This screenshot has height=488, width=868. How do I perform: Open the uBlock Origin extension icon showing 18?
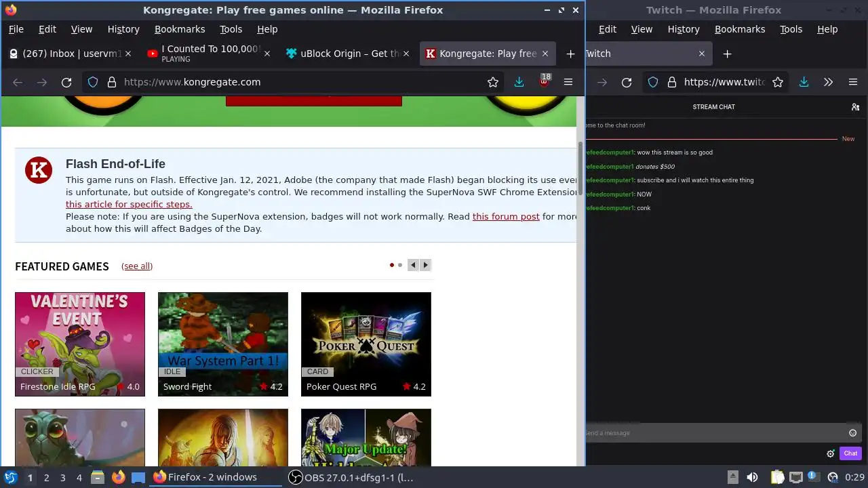tap(544, 81)
